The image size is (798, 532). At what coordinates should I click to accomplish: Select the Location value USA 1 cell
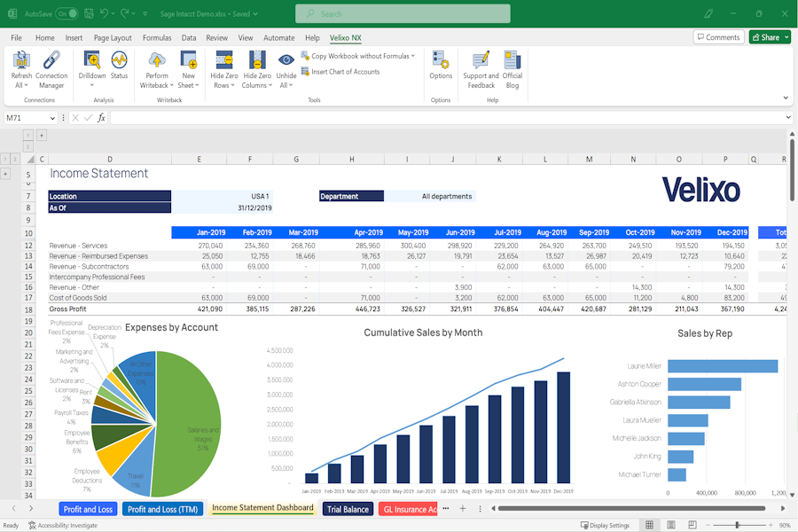pos(222,196)
